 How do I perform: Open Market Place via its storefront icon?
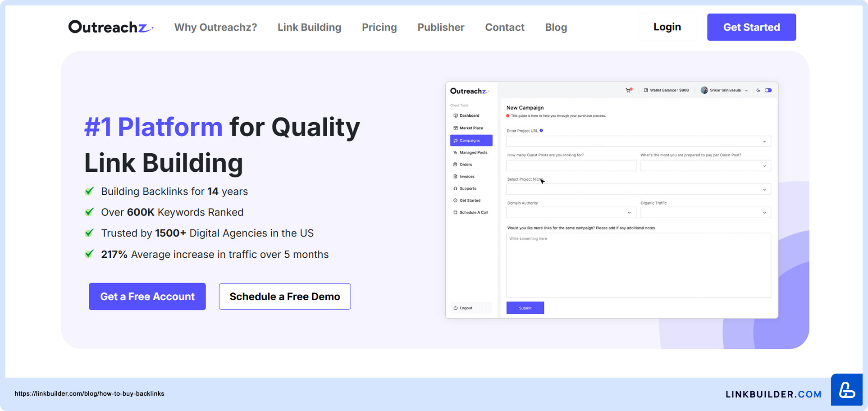[455, 128]
